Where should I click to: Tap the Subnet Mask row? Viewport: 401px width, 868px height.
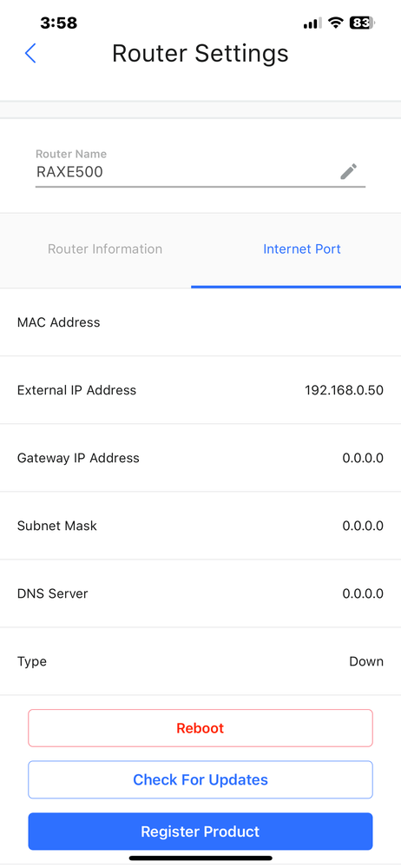[x=200, y=526]
